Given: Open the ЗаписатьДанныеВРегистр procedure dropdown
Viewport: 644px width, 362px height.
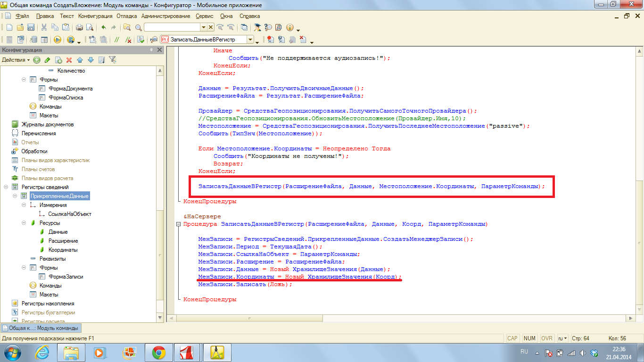Looking at the screenshot, I should (250, 40).
